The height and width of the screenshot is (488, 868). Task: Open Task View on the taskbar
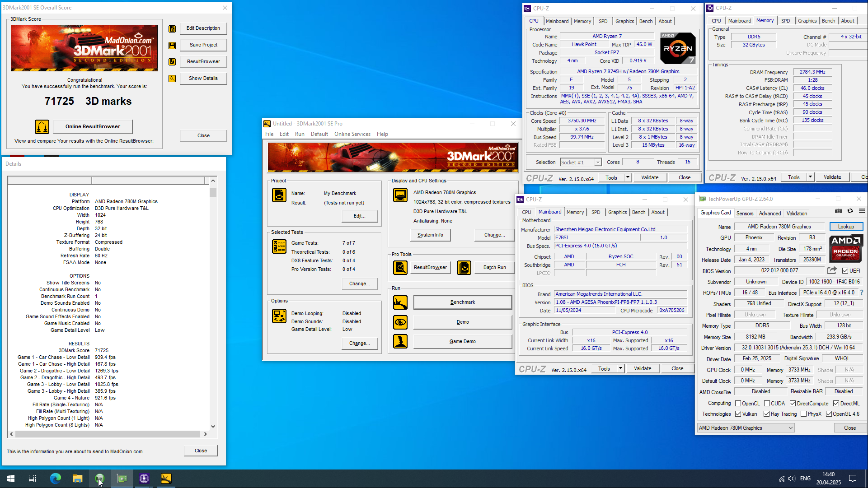pos(33,479)
